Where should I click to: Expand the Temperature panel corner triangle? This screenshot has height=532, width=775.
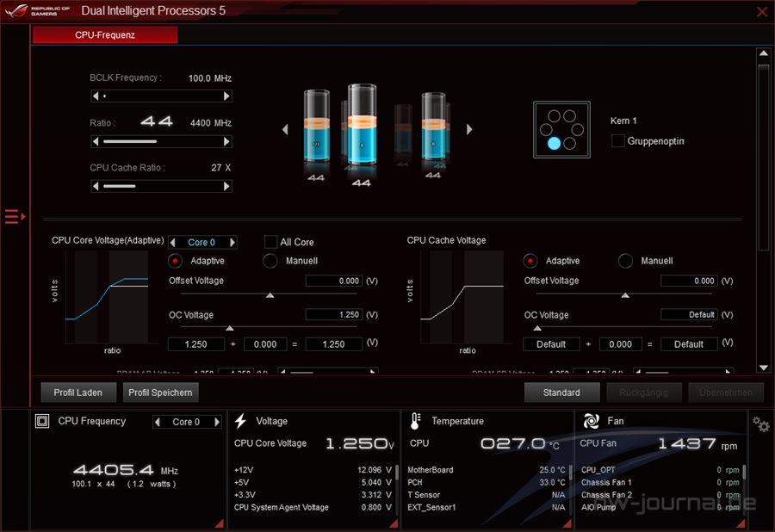point(567,523)
